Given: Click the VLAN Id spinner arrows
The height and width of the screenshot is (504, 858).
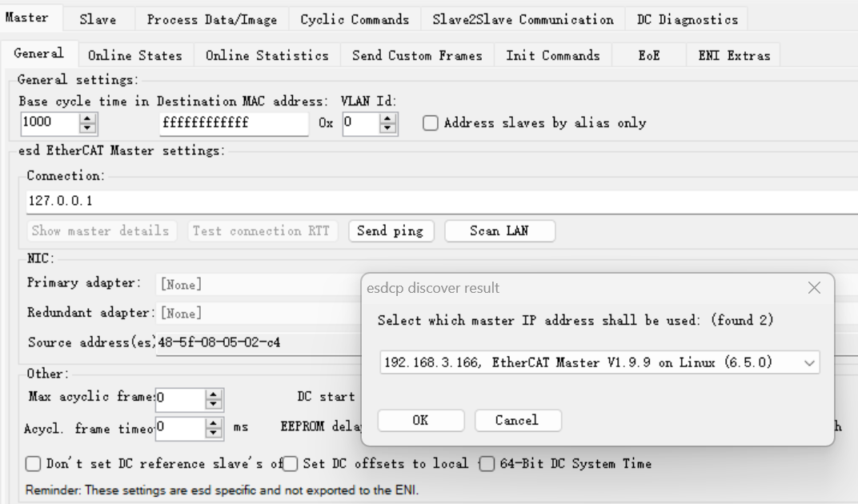Looking at the screenshot, I should pos(387,123).
